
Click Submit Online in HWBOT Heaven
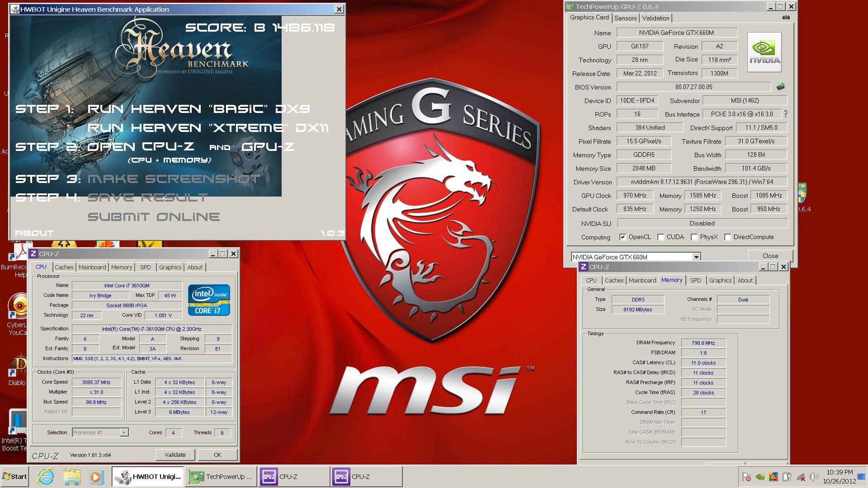[x=154, y=217]
